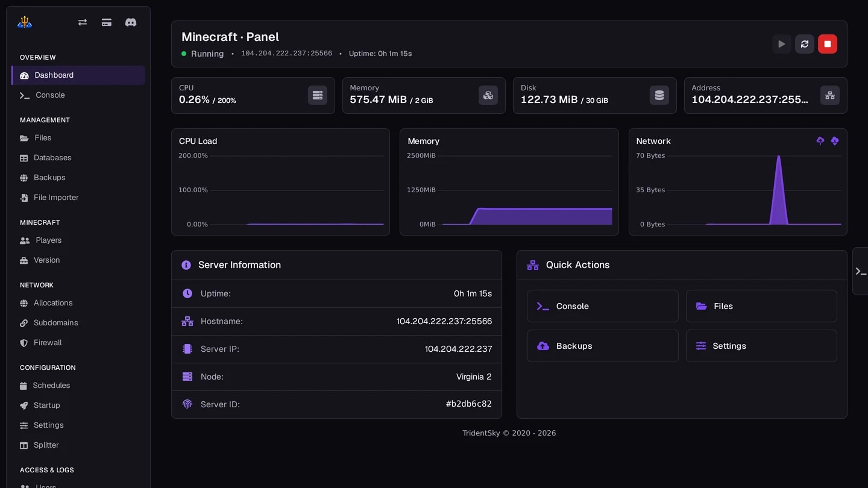868x488 pixels.
Task: Open the Discord icon link
Action: point(131,22)
